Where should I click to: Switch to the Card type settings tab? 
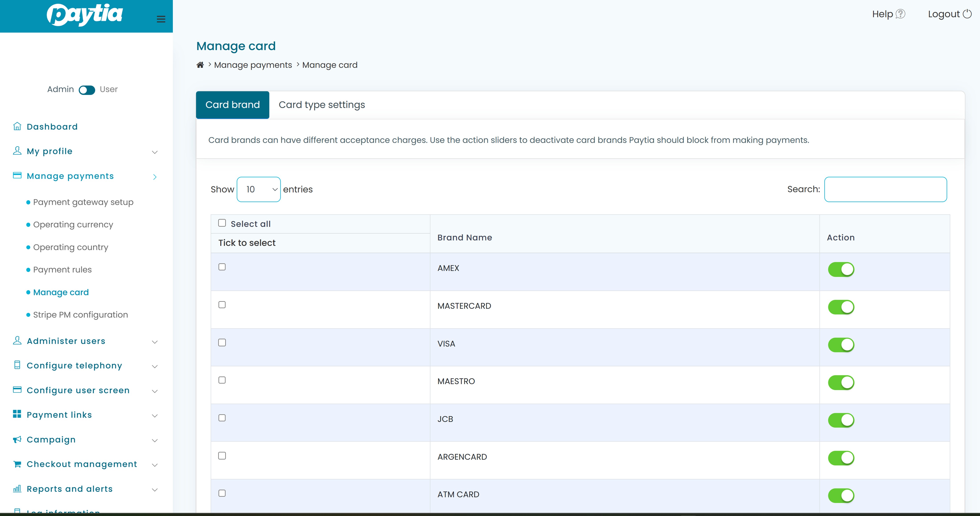click(x=321, y=105)
